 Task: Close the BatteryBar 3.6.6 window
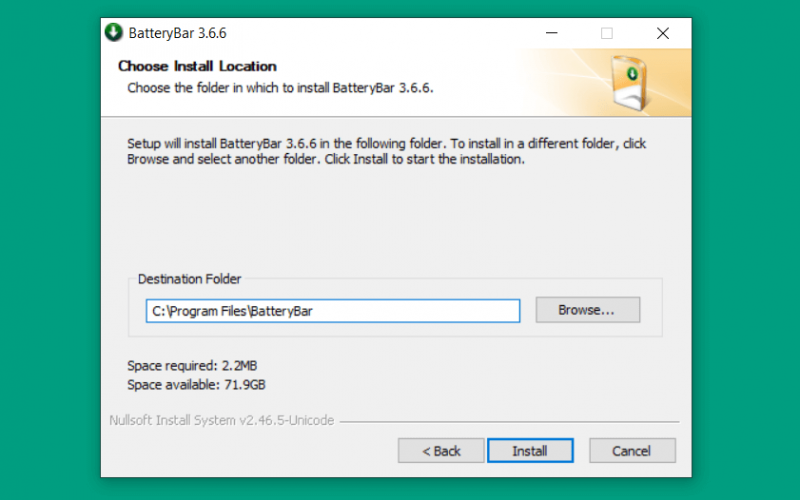pos(663,33)
